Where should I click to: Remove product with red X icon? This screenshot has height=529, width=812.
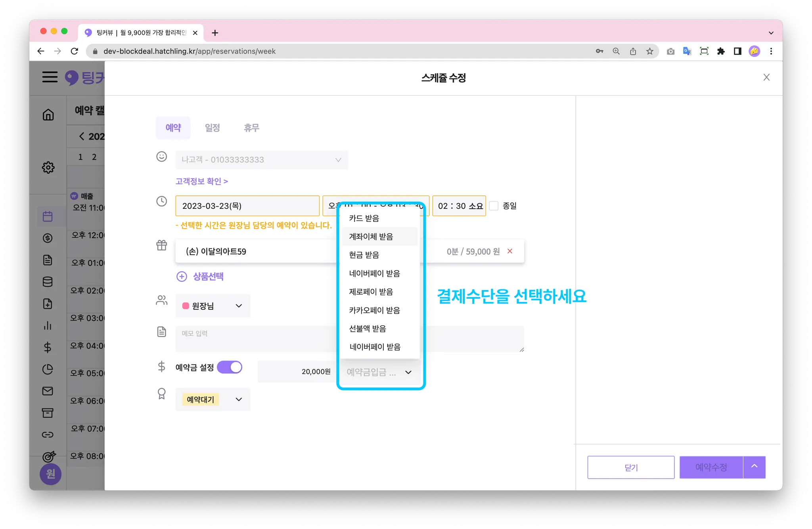[510, 251]
